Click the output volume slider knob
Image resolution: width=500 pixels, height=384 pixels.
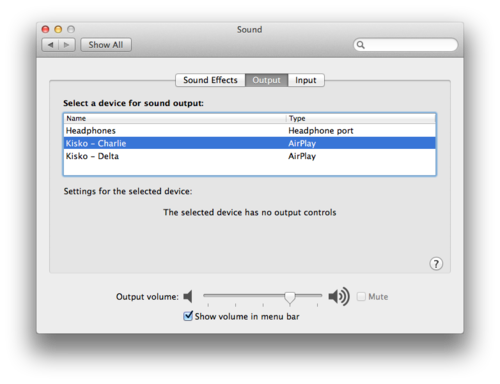pyautogui.click(x=290, y=297)
